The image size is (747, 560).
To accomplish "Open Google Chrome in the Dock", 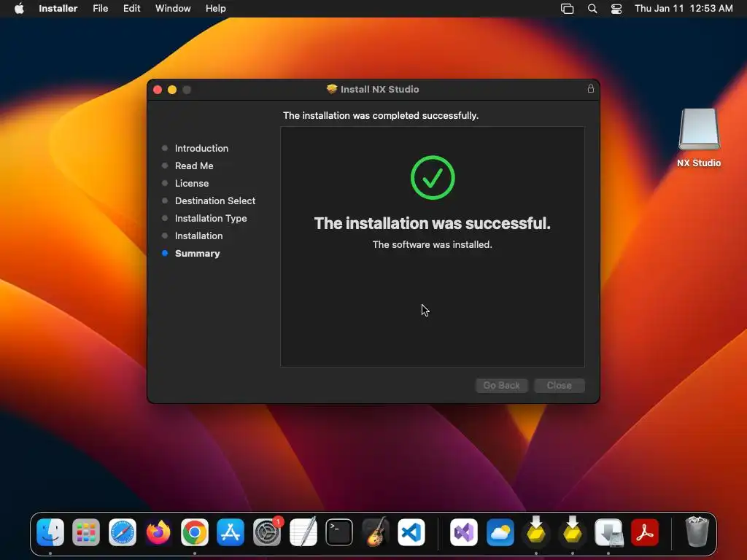I will 194,532.
